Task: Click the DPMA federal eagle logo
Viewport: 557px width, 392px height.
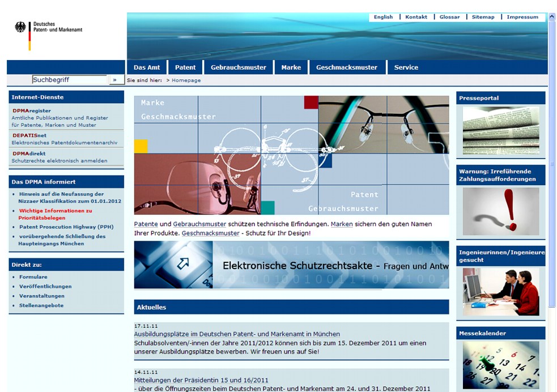Action: pos(20,27)
